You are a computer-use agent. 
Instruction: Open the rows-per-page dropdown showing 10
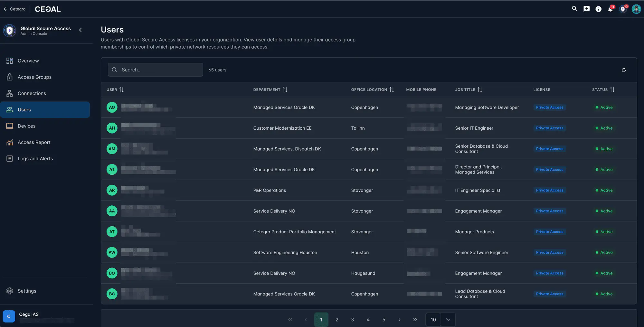coord(440,320)
